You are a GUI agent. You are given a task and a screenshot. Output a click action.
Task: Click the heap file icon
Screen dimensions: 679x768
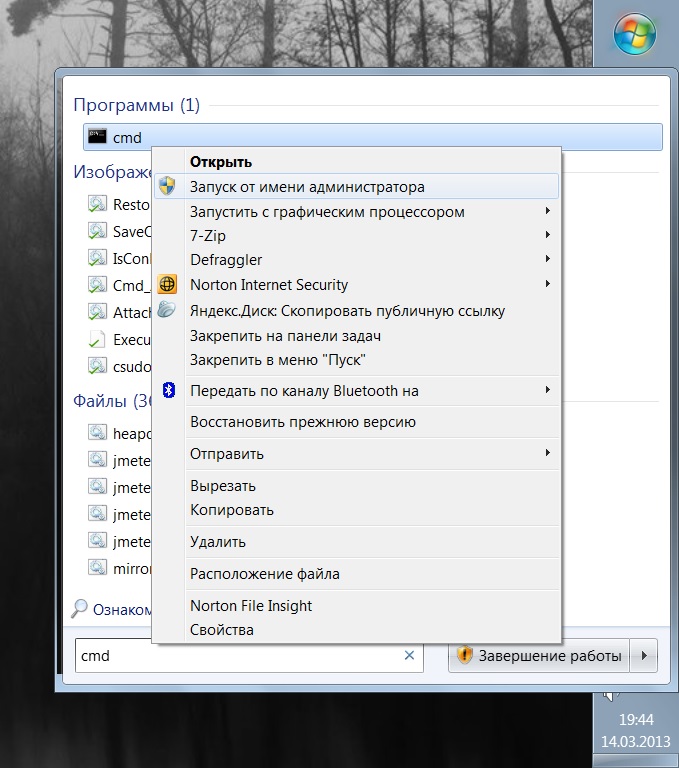point(97,432)
